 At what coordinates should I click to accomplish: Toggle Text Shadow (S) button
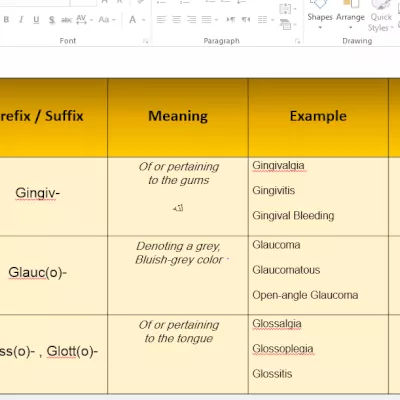(x=51, y=20)
